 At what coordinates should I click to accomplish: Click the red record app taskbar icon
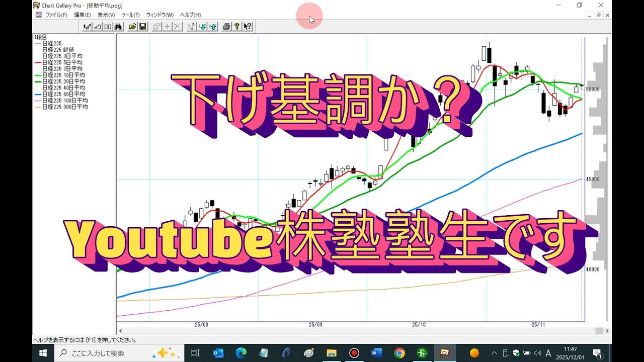point(354,353)
